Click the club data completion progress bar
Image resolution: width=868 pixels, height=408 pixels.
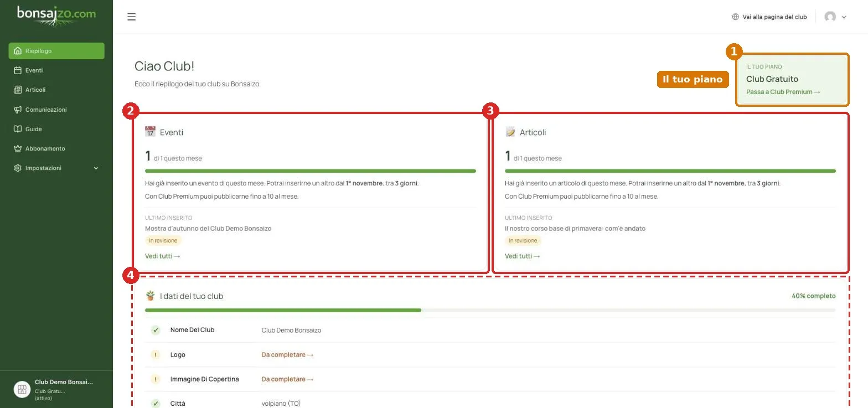click(x=490, y=311)
